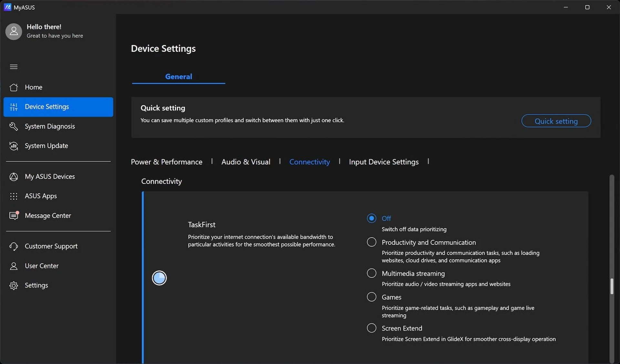The image size is (620, 364).
Task: Open Audio & Visual section
Action: tap(246, 162)
